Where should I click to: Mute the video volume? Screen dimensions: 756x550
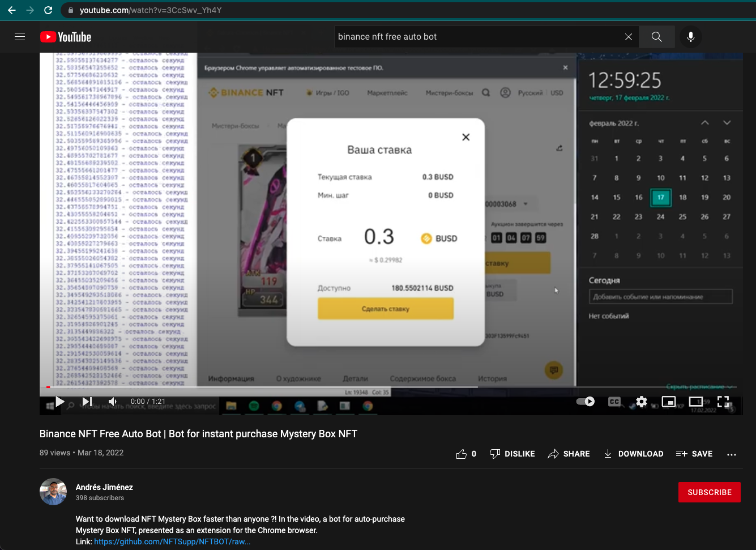[112, 402]
